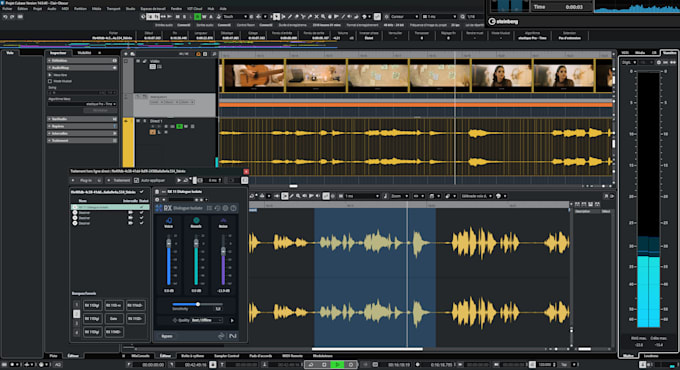Open the Média menu

(96, 8)
